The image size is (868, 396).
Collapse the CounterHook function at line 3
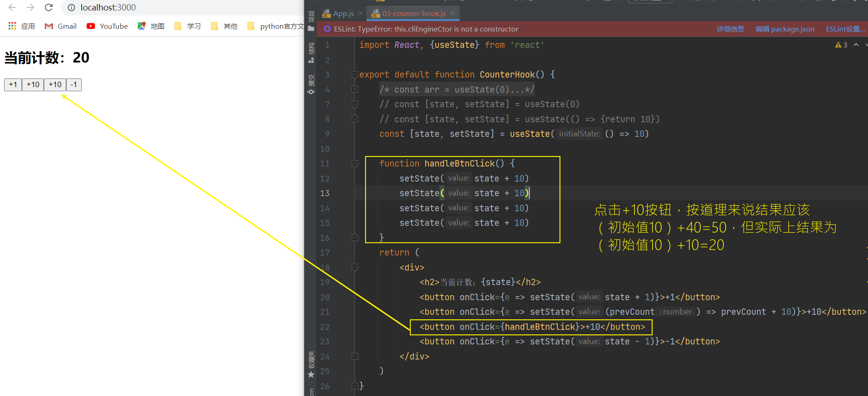click(x=355, y=74)
